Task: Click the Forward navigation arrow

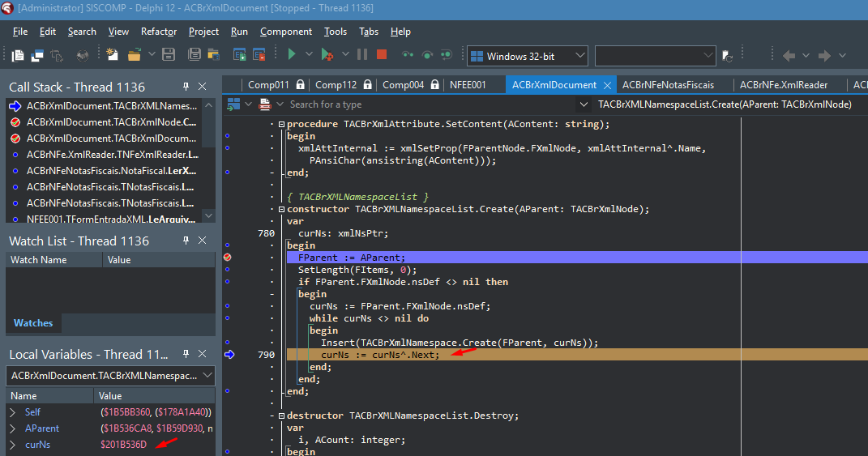Action: pyautogui.click(x=825, y=55)
